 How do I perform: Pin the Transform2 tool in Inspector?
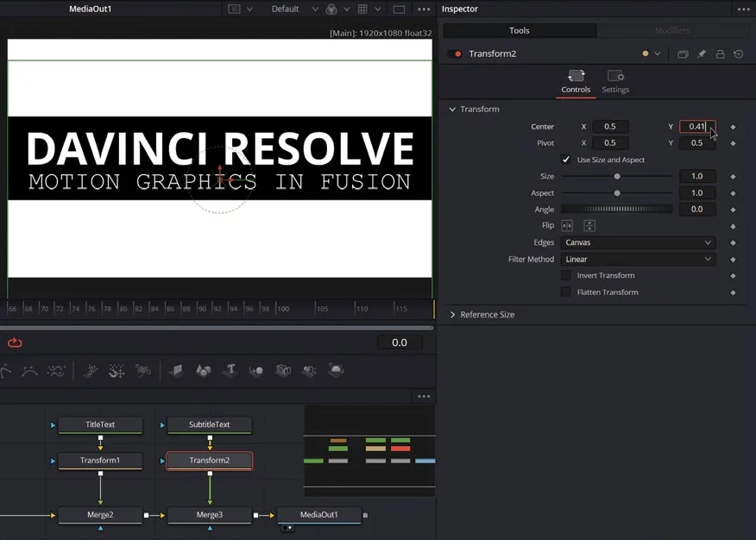702,54
